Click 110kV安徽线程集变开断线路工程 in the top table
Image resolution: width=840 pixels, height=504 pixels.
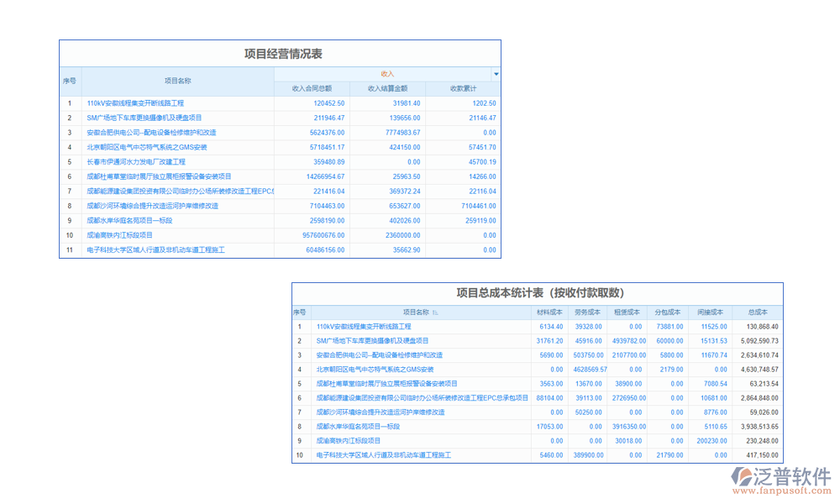(135, 102)
